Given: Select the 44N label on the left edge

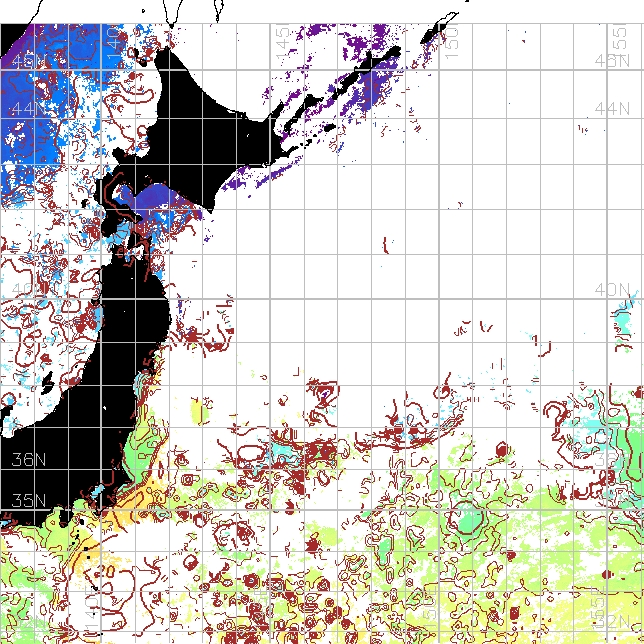Looking at the screenshot, I should tap(29, 109).
